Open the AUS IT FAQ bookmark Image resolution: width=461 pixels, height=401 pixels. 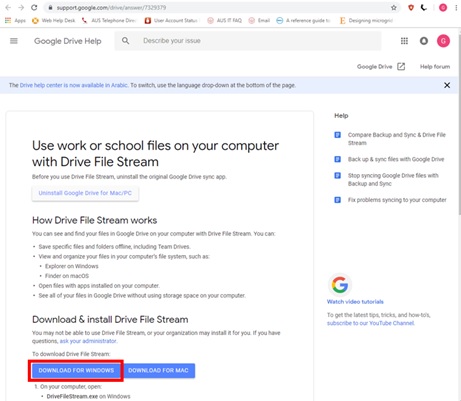point(224,20)
